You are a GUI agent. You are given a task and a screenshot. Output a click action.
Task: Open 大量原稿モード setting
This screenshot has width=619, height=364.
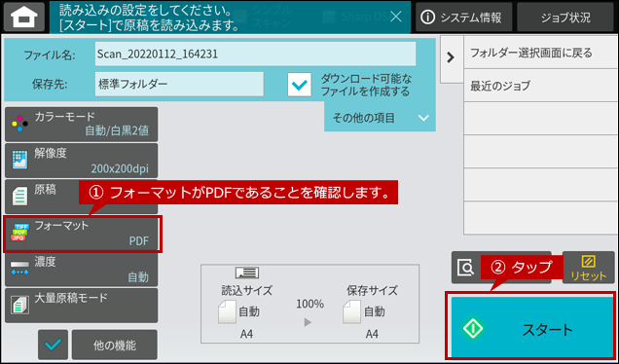82,306
